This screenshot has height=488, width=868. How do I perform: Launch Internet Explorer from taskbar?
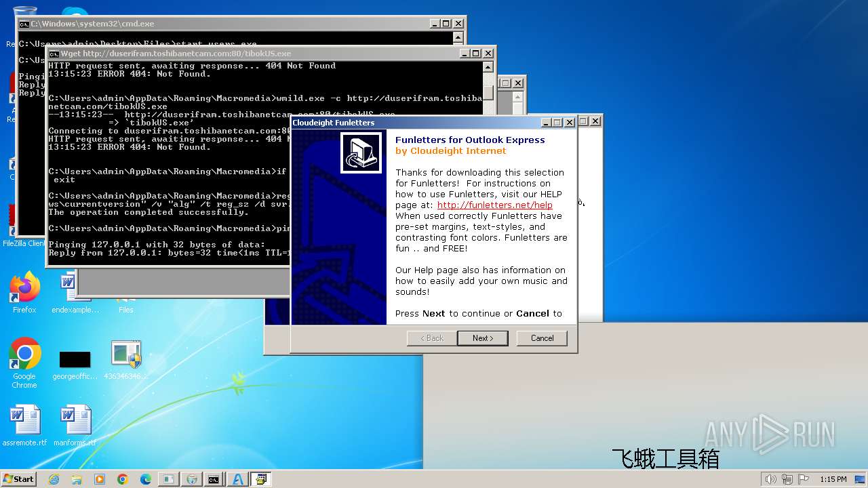coord(54,479)
